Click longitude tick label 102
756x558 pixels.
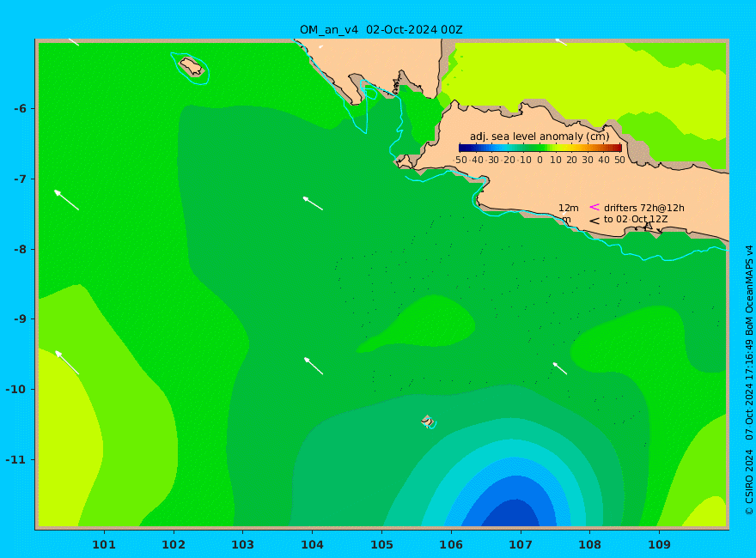coord(174,545)
